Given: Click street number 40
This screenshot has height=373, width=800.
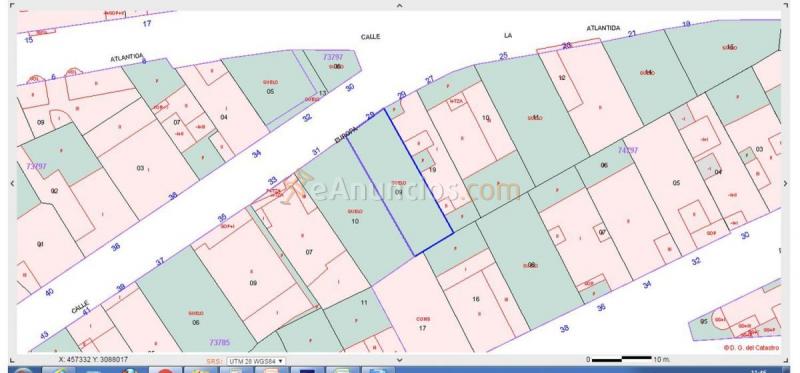Looking at the screenshot, I should click(x=49, y=292).
